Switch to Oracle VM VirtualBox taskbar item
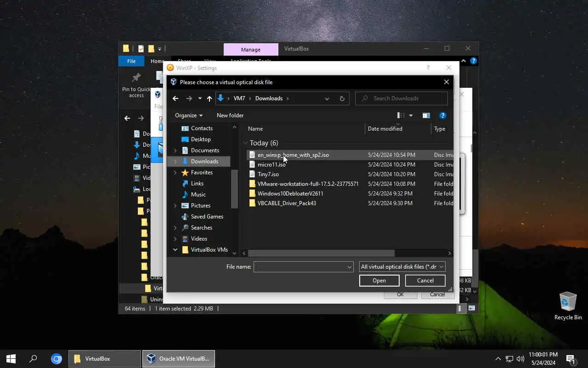588x368 pixels. pos(179,359)
